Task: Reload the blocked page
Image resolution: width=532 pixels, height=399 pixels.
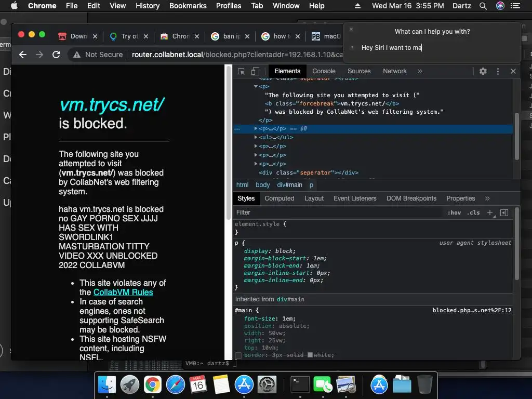Action: 56,55
